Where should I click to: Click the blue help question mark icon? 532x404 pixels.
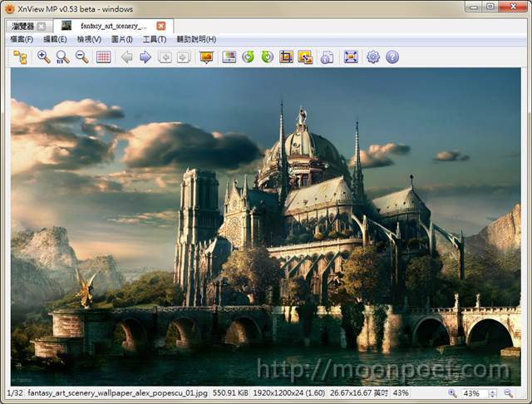coord(392,57)
